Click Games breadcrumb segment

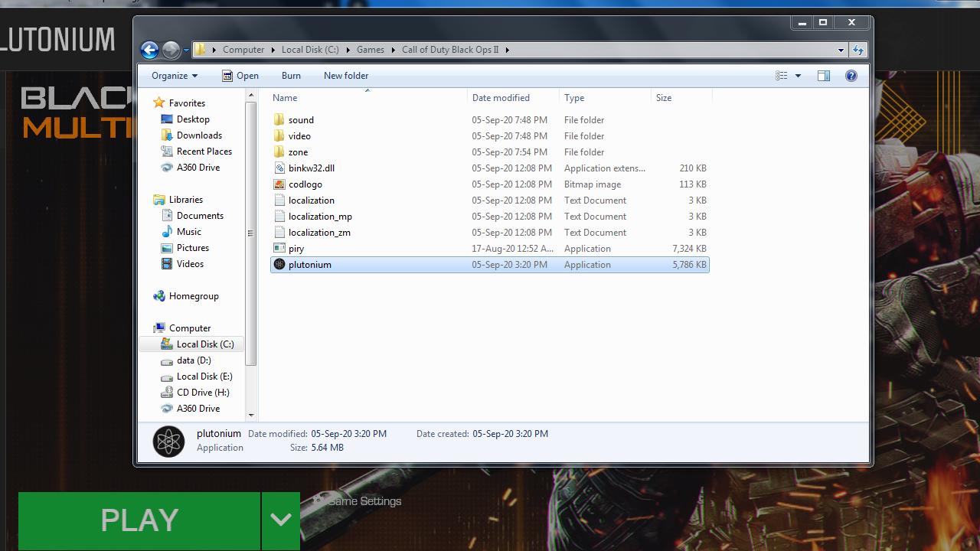coord(371,50)
